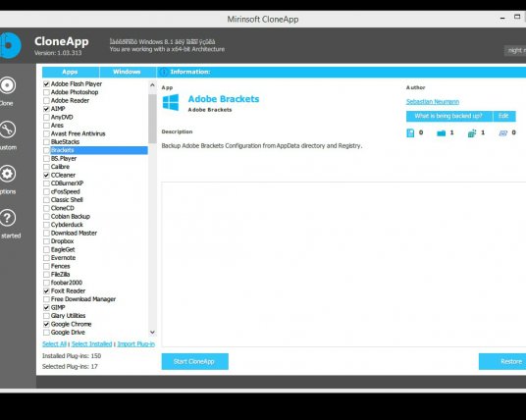
Task: Select CloneCD in the list
Action: [x=63, y=208]
